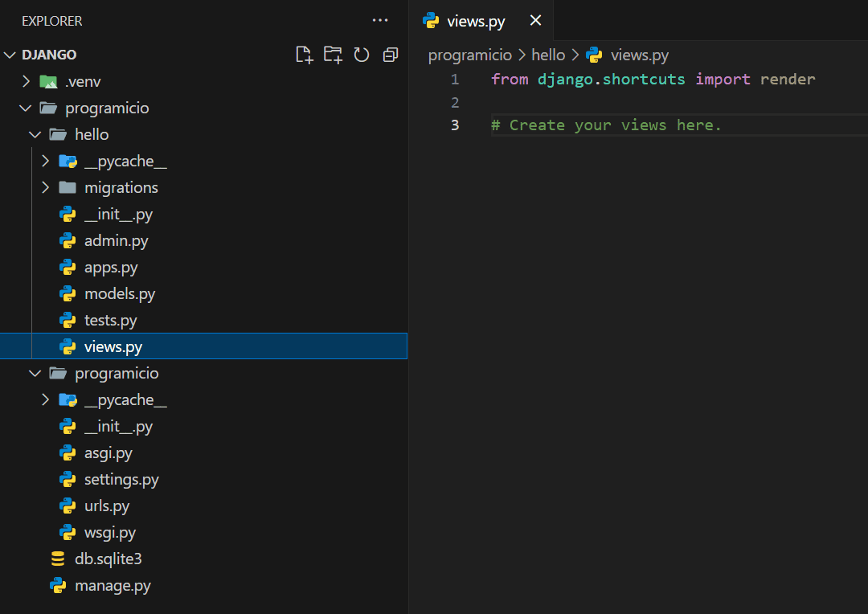Click the Python icon beside models.py
The image size is (868, 614).
(68, 293)
